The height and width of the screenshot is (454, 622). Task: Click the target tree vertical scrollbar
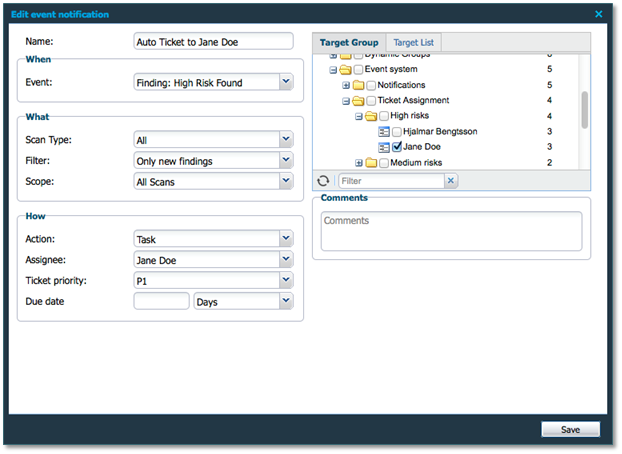(584, 108)
